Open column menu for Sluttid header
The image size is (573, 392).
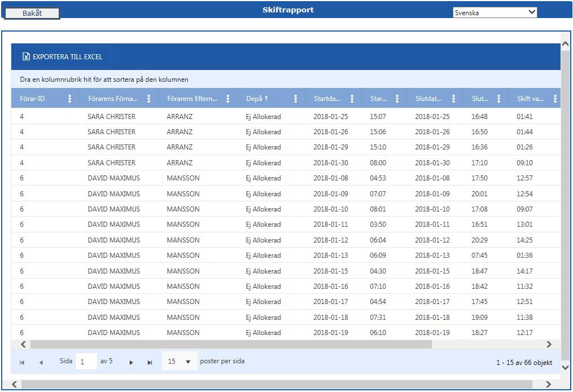click(x=499, y=99)
